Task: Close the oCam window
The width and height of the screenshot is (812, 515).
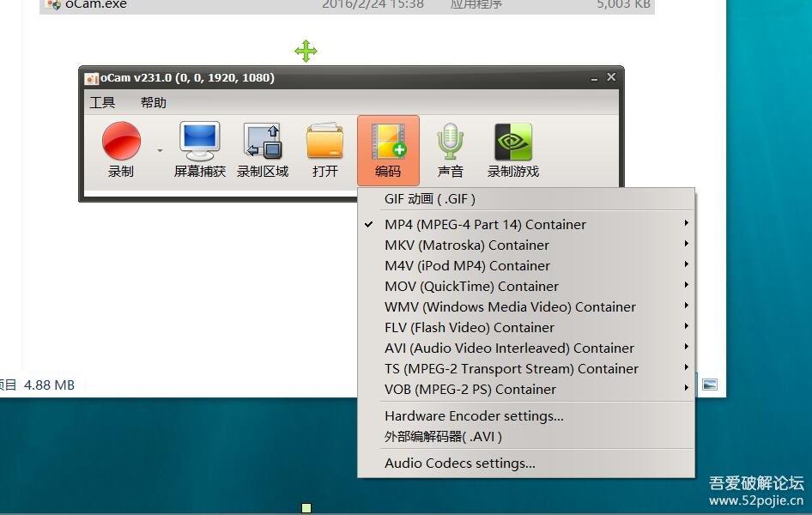Action: [612, 77]
